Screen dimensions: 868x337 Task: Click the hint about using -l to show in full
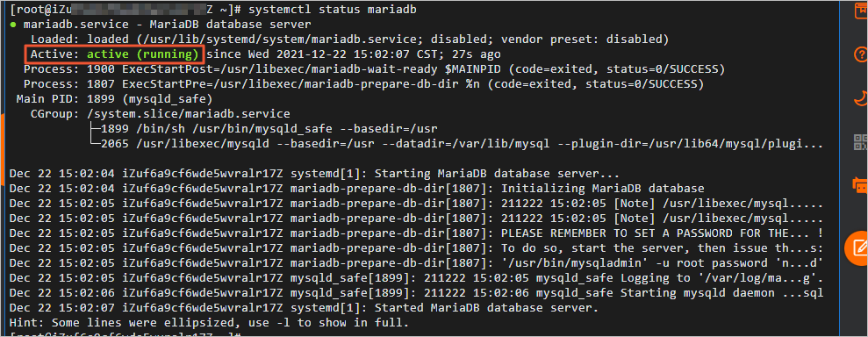coord(209,321)
